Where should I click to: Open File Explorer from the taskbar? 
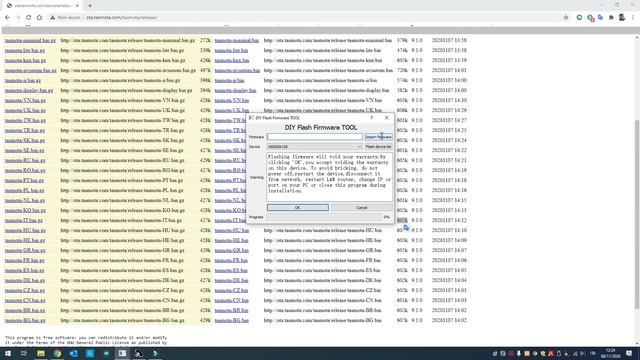[x=40, y=353]
